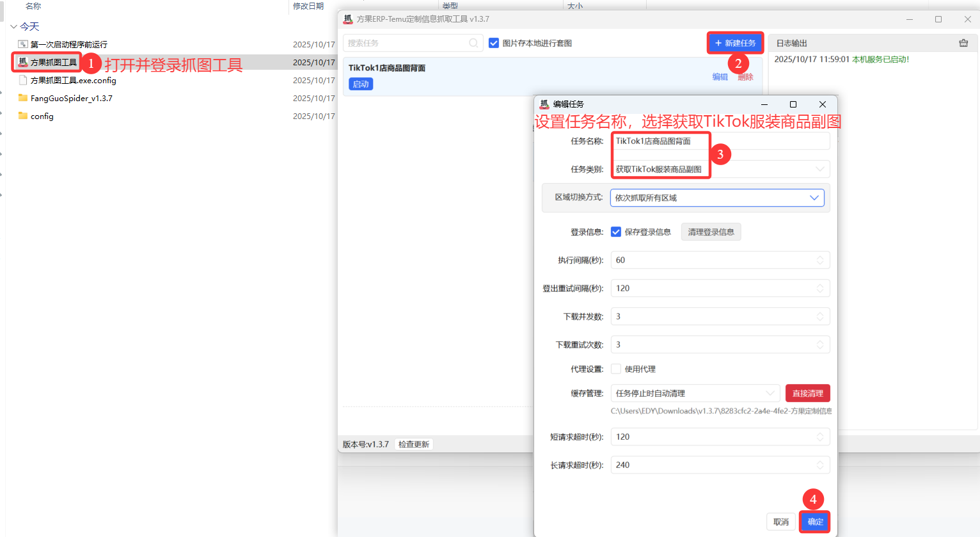Open the 区域切换方式 dropdown

[x=717, y=198]
